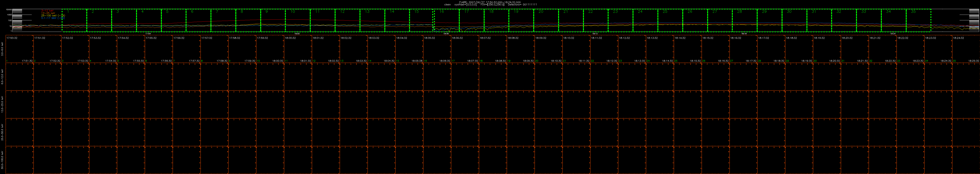Viewport: 980px width, 174px height.
Task: Select time interval 1 in the lightcurve
Action: tap(74, 21)
